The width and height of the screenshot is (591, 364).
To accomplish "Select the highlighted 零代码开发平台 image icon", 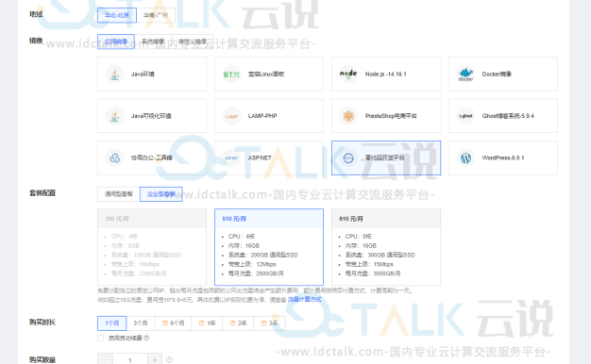I will click(x=348, y=157).
